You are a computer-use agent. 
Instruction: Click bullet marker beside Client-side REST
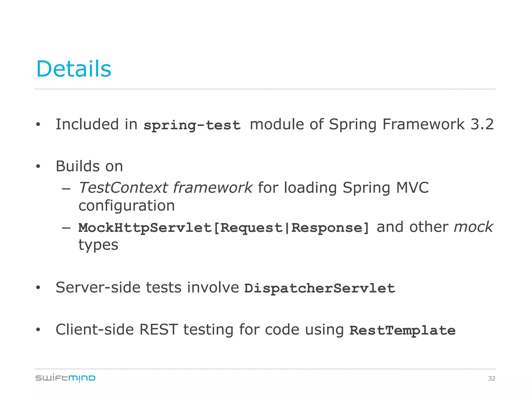pyautogui.click(x=38, y=330)
